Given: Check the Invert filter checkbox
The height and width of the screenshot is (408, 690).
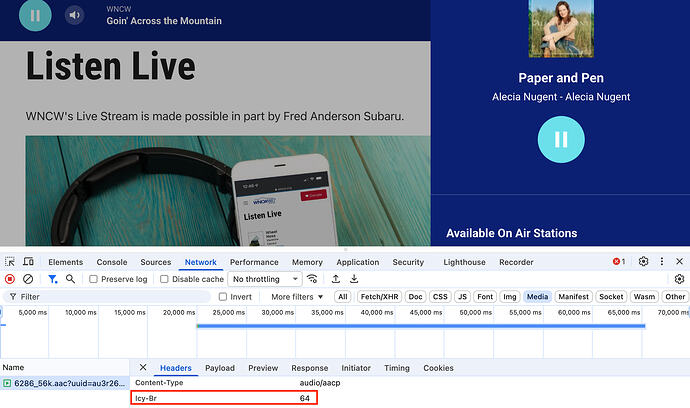Looking at the screenshot, I should (x=223, y=297).
